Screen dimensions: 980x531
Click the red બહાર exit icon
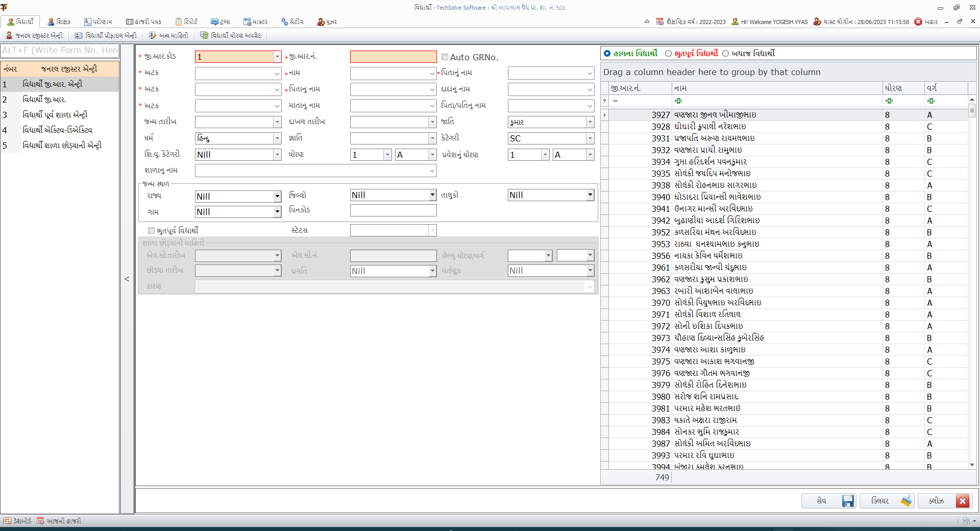(918, 21)
